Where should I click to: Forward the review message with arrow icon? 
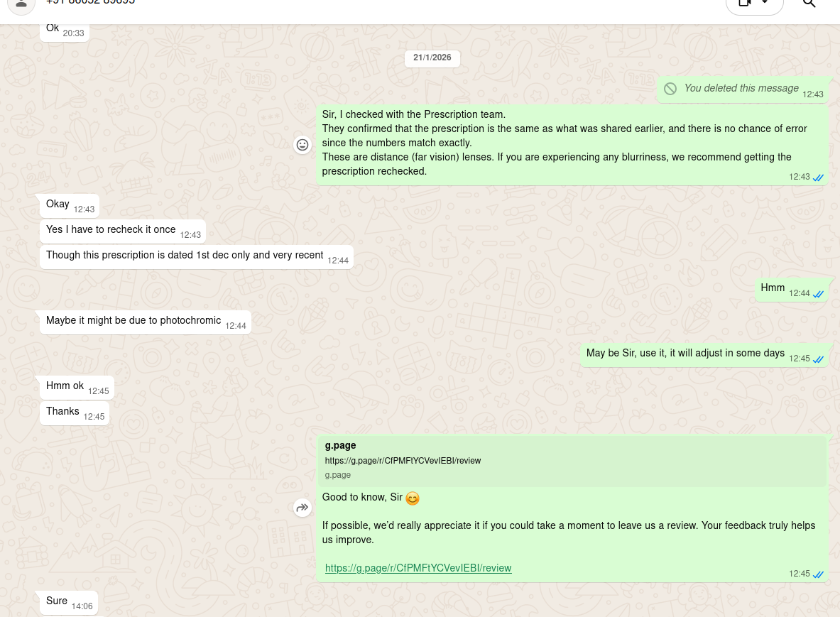point(302,507)
